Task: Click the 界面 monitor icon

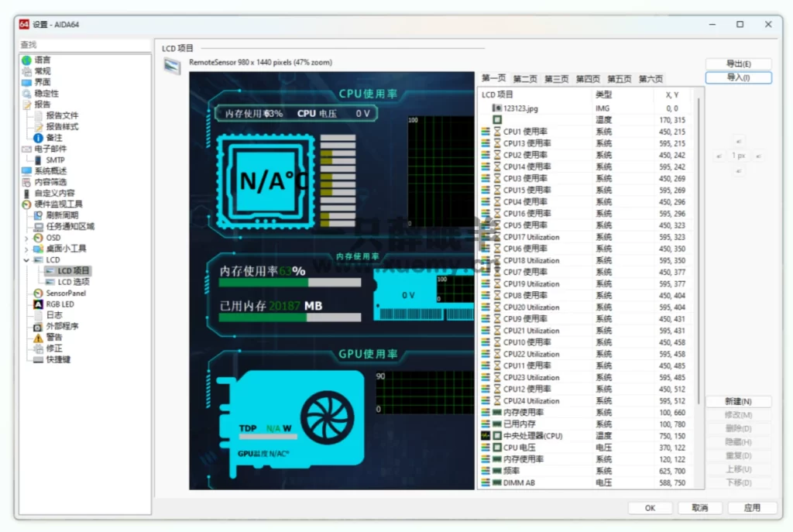Action: pos(27,82)
